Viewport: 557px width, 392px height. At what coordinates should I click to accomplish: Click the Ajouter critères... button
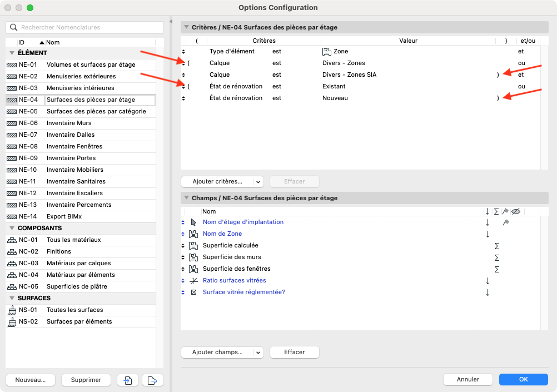(x=217, y=182)
